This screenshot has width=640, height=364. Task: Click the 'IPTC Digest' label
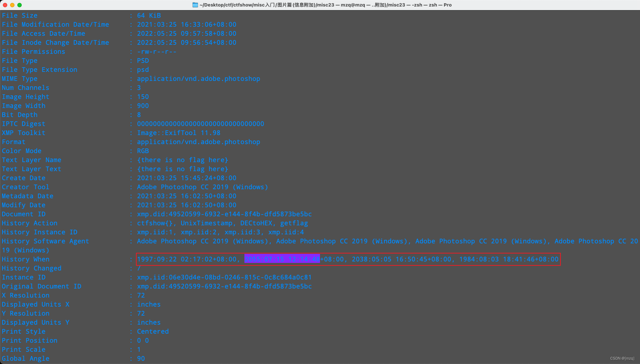click(x=24, y=124)
